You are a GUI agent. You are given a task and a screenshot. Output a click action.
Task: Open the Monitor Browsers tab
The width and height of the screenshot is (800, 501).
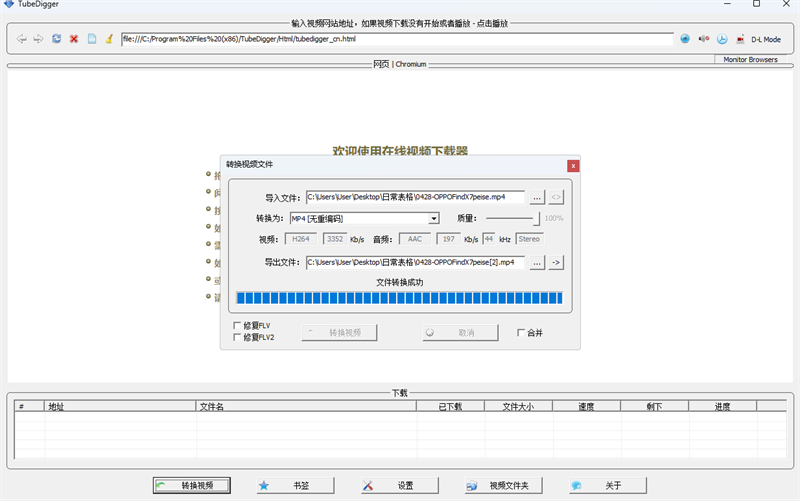click(749, 60)
